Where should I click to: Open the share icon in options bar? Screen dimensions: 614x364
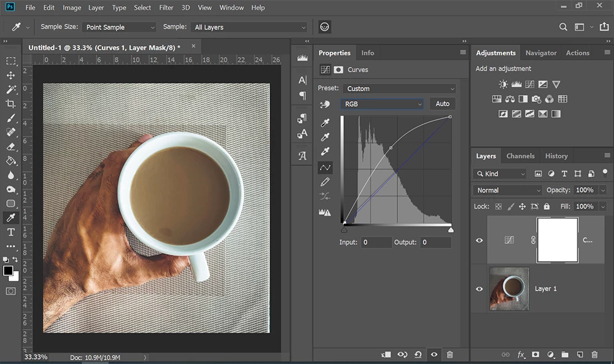coord(604,26)
